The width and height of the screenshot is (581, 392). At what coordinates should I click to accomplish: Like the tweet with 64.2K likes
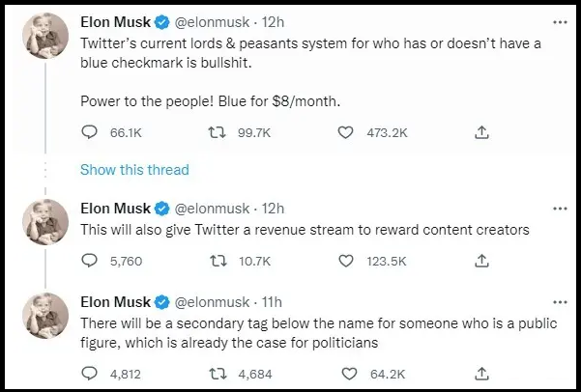[345, 372]
